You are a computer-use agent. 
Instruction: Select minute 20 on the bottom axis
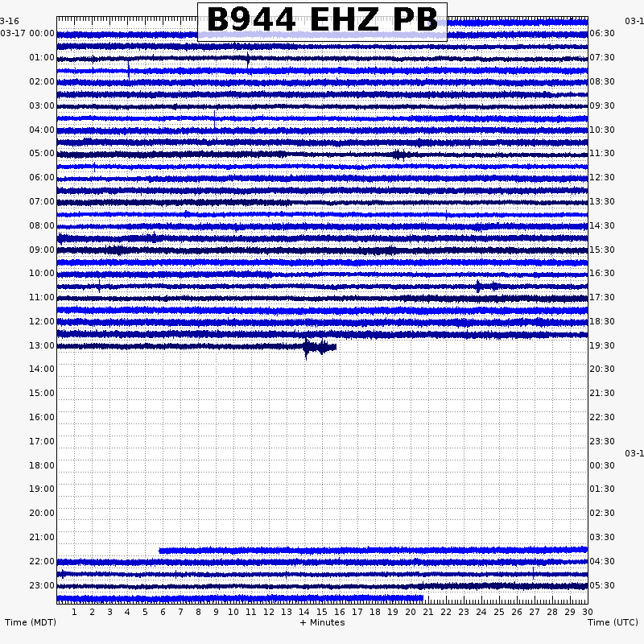pyautogui.click(x=411, y=613)
